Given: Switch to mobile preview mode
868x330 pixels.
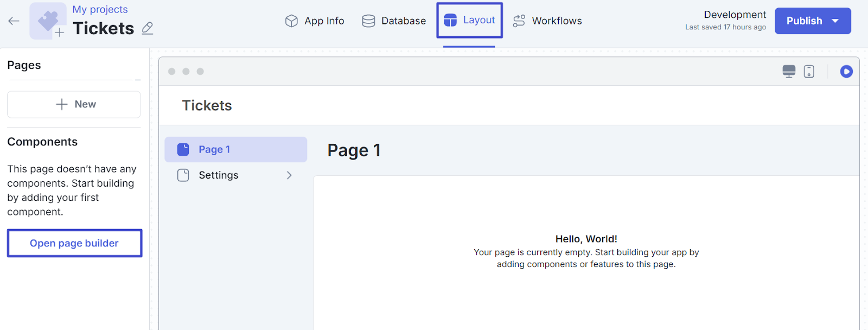Looking at the screenshot, I should tap(809, 72).
